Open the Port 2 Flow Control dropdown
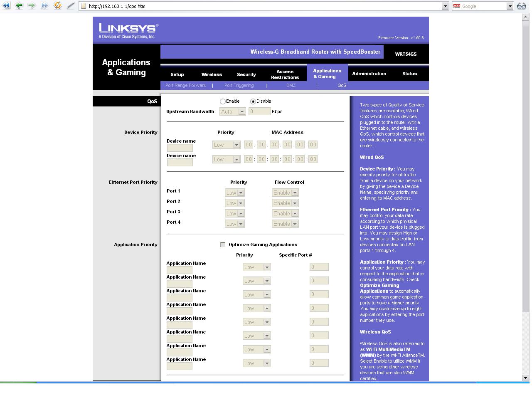The height and width of the screenshot is (415, 532). [285, 203]
